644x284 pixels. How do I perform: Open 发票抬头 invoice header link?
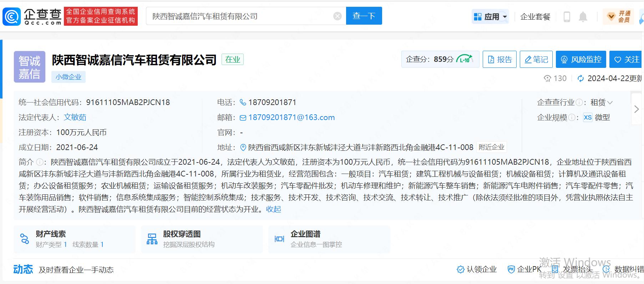point(572,269)
